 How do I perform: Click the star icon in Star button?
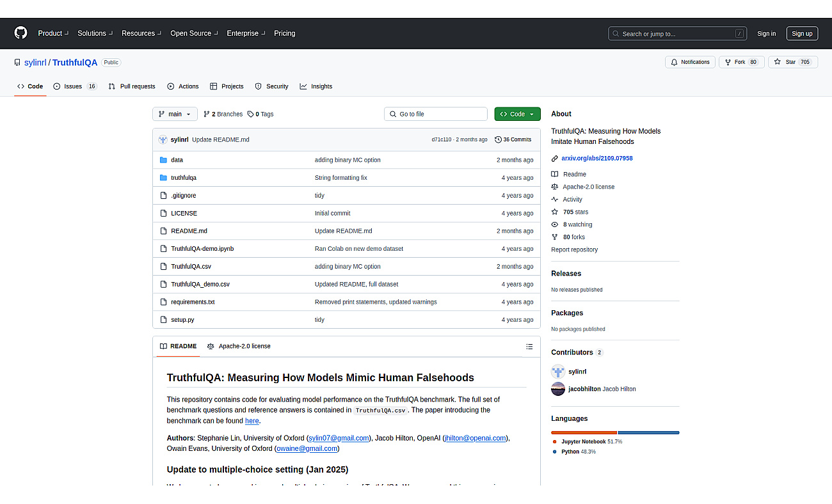(x=777, y=62)
